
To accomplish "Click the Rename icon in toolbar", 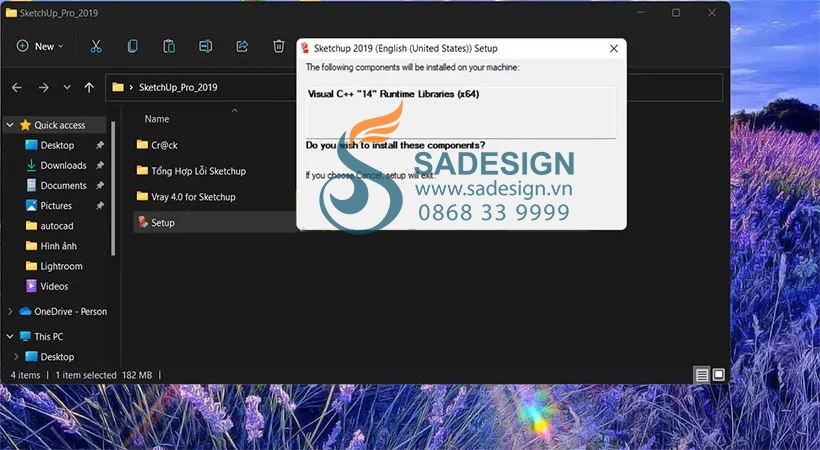I will click(206, 47).
